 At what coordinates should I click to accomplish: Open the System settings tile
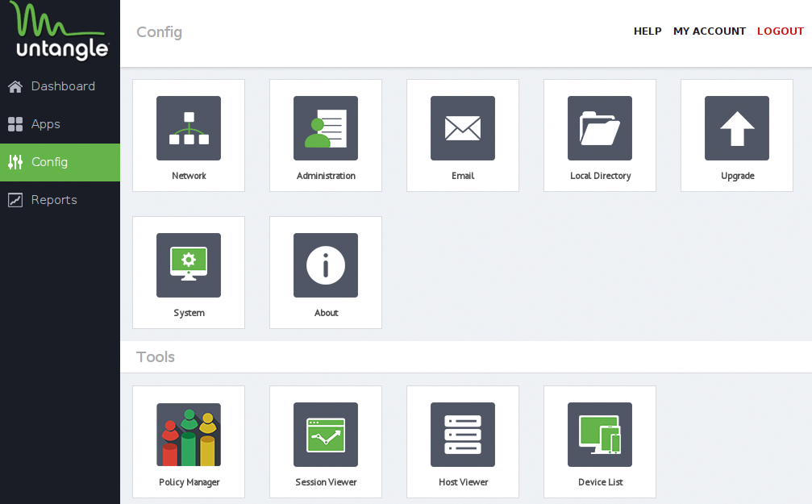click(x=189, y=273)
